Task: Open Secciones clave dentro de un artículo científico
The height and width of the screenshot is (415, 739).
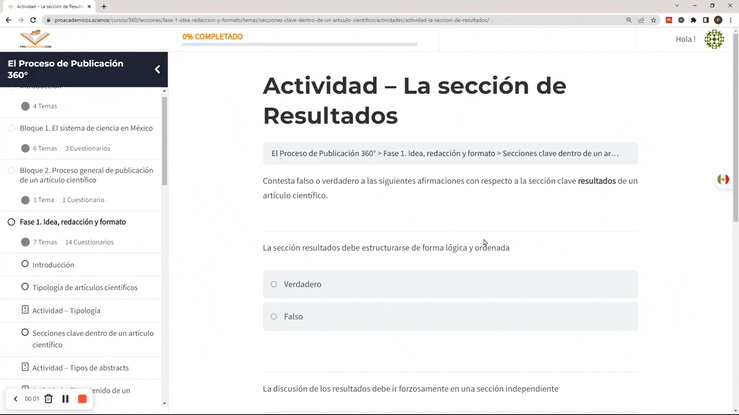Action: click(x=93, y=339)
